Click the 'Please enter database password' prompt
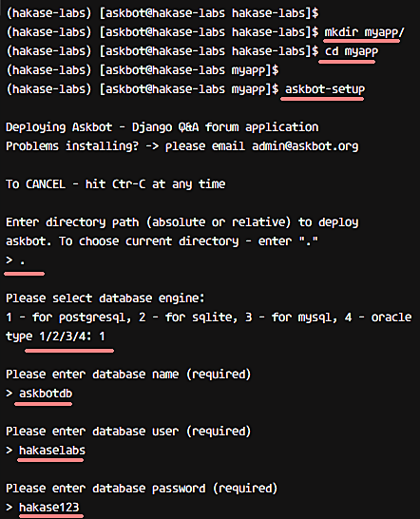This screenshot has width=420, height=519. pos(142,489)
